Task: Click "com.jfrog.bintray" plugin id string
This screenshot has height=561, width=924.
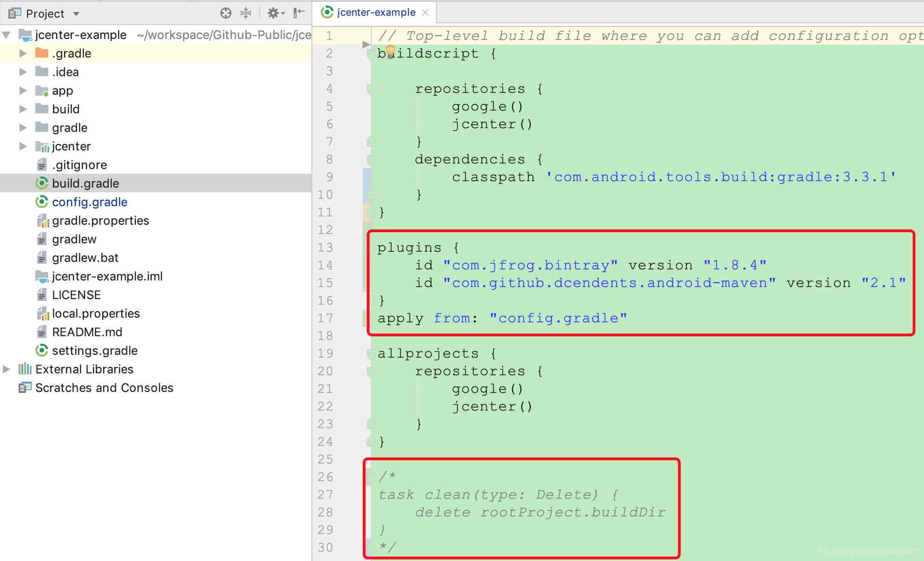Action: (x=530, y=265)
